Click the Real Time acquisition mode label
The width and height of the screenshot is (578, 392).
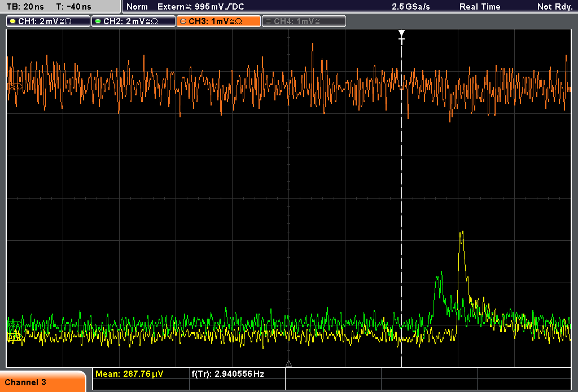(x=480, y=7)
